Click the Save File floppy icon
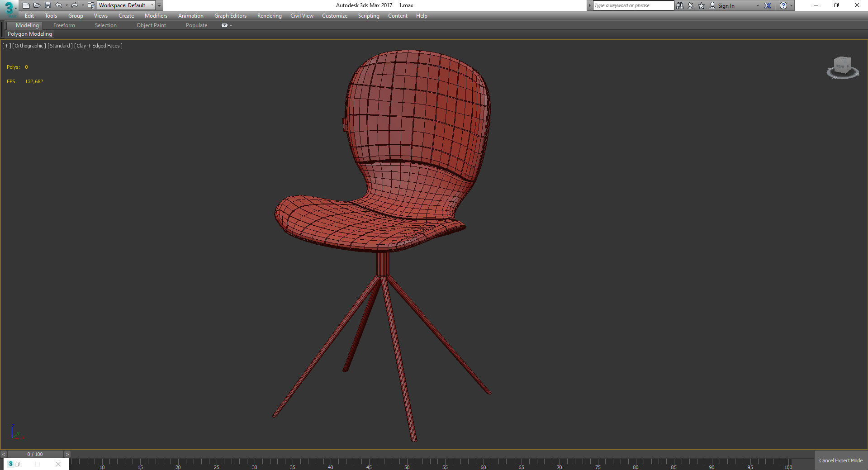Image resolution: width=868 pixels, height=470 pixels. [x=48, y=5]
